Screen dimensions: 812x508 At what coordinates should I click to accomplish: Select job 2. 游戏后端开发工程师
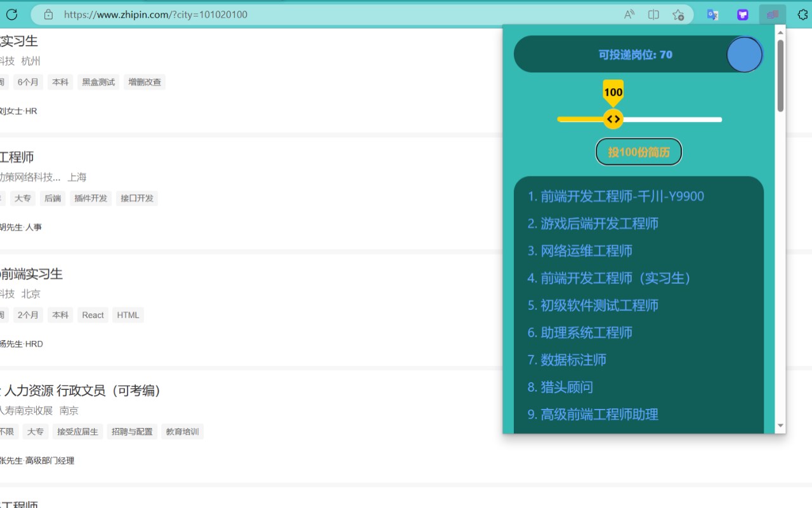tap(593, 224)
